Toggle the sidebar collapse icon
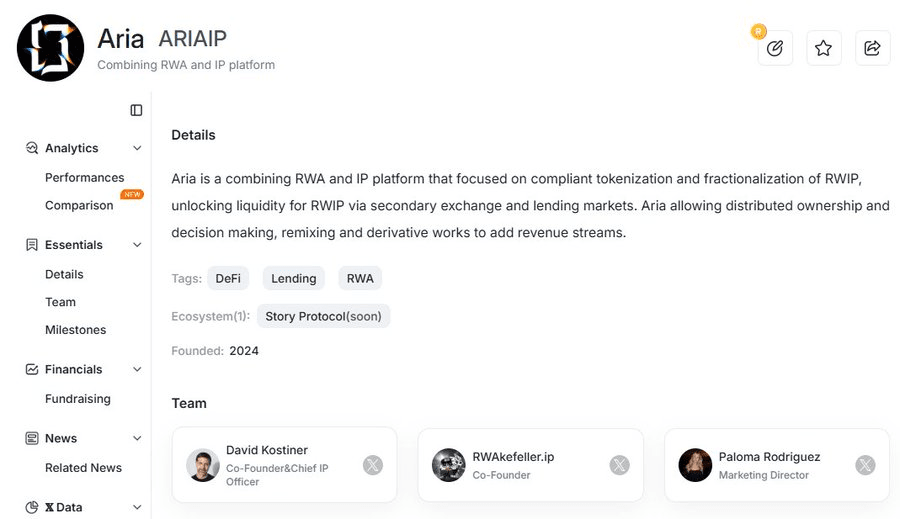The width and height of the screenshot is (900, 519). (x=136, y=110)
